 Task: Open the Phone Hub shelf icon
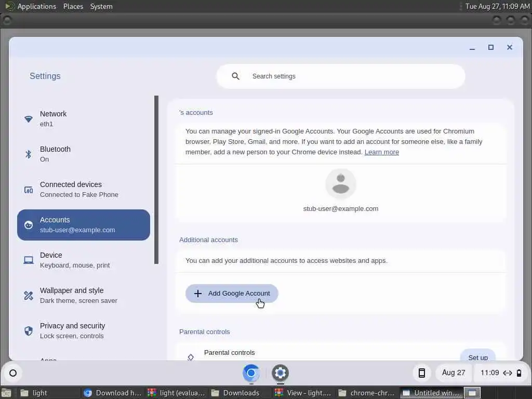(422, 373)
